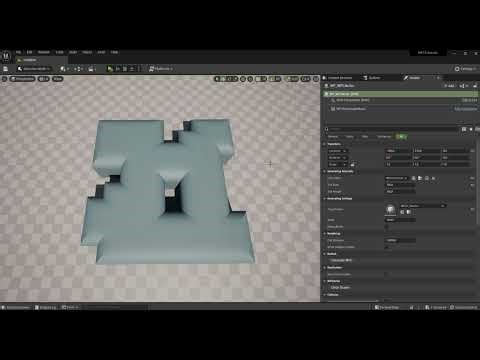Viewport: 480px width, 360px height.
Task: Collapse the Transform section
Action: tap(324, 144)
